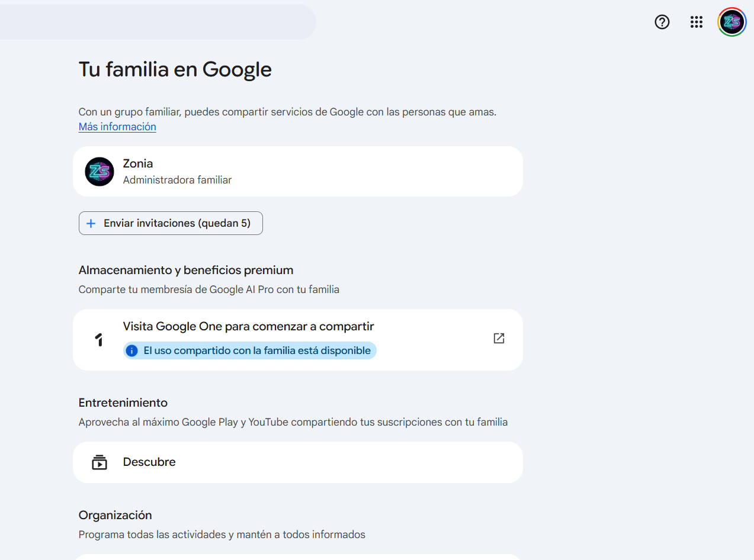
Task: Click Zonia's profile picture in the member card
Action: (100, 171)
